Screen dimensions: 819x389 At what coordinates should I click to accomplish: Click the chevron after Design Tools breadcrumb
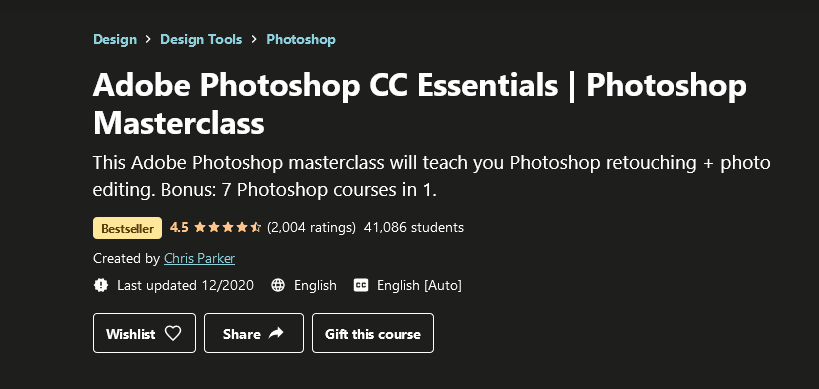point(254,40)
